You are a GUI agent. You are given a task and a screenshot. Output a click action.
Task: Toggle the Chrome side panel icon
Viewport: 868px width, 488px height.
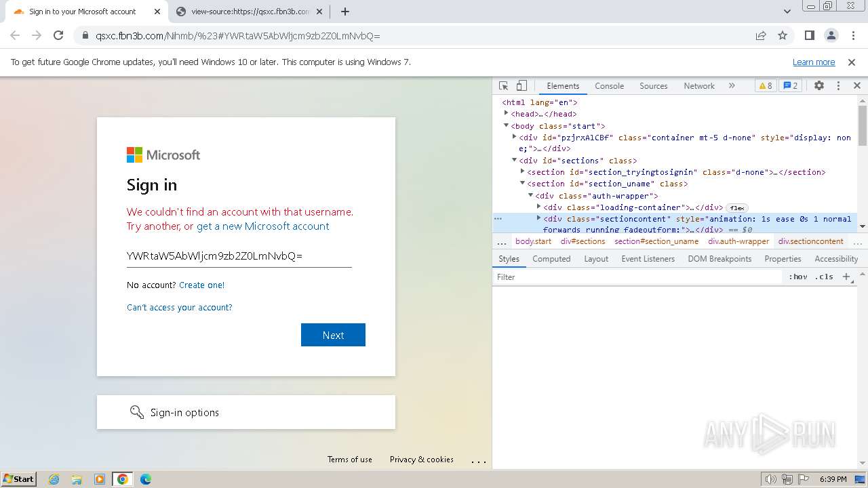pos(809,36)
